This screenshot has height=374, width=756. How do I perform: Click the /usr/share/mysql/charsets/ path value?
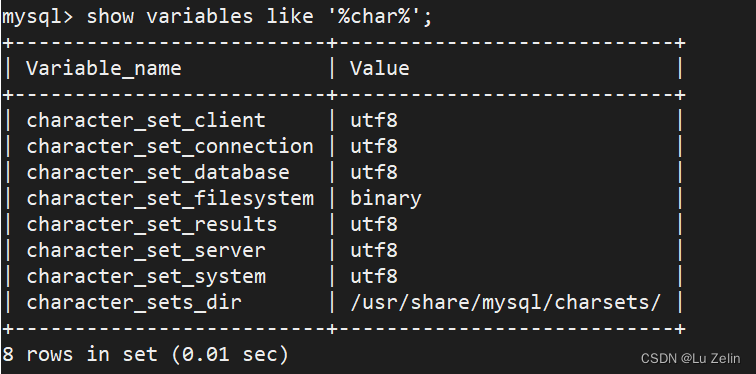tap(505, 303)
